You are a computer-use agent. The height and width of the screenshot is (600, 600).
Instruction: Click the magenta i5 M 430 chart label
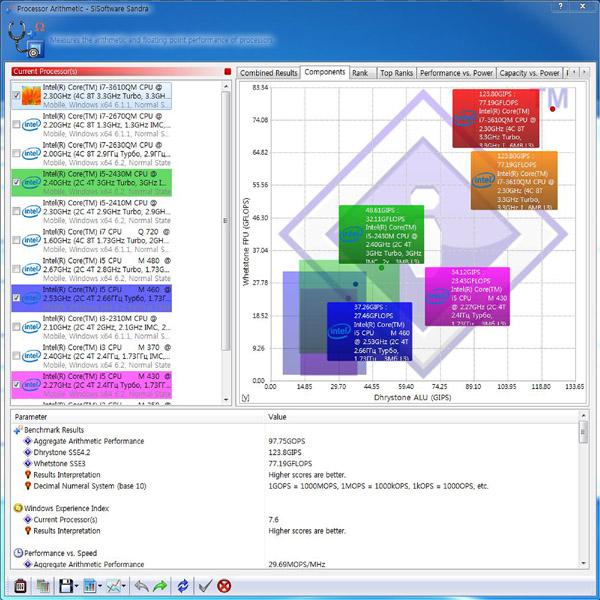pos(467,296)
